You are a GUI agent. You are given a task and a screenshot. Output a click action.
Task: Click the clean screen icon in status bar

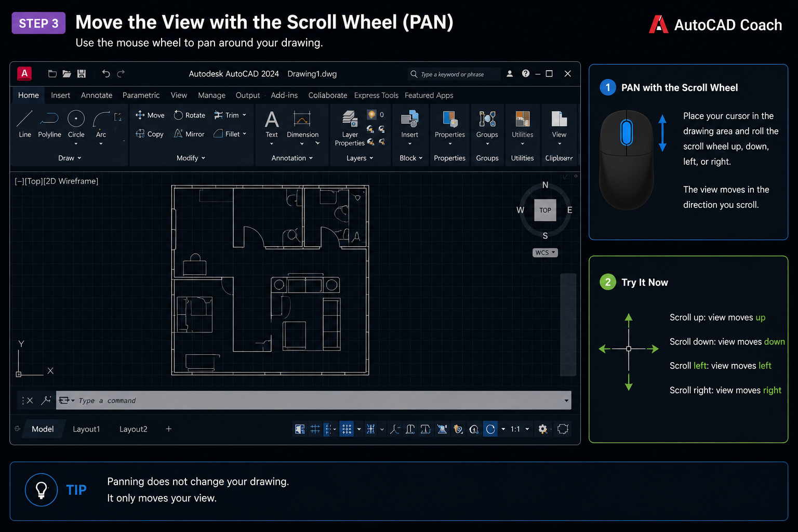[563, 429]
